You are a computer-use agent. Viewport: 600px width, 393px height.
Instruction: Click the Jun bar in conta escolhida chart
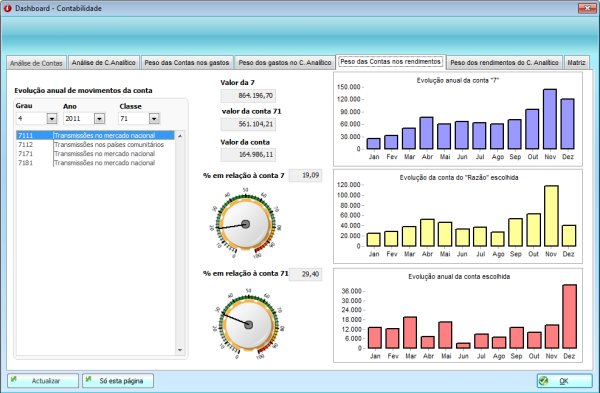(463, 346)
